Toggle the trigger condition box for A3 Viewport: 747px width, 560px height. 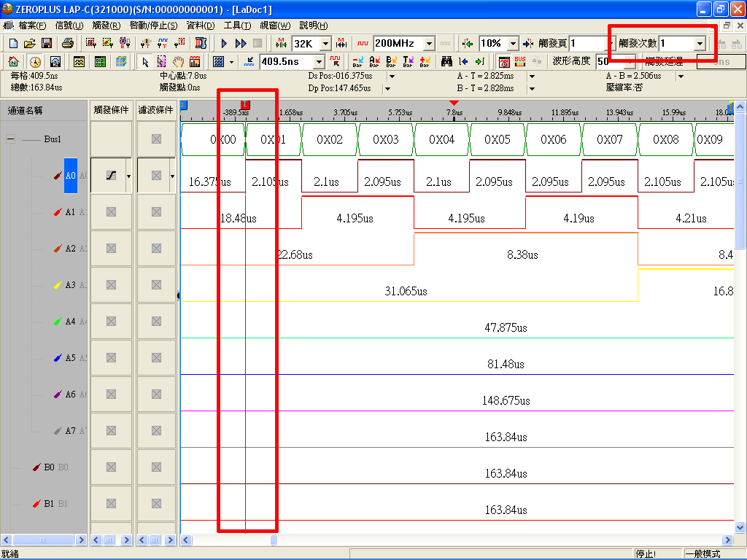tap(111, 285)
